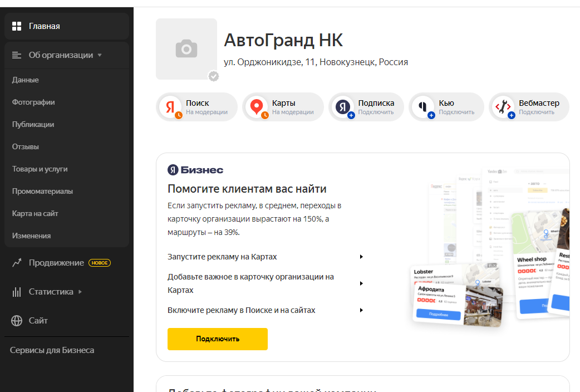
Task: Open Изменения section
Action: pos(31,236)
